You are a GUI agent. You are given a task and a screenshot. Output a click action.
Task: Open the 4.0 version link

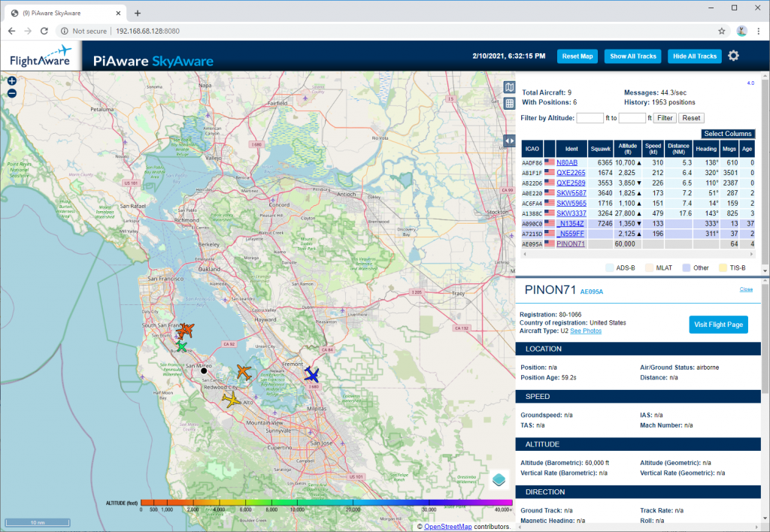(750, 83)
